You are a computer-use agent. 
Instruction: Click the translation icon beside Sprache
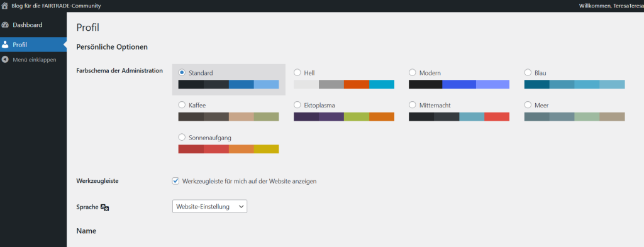(105, 207)
